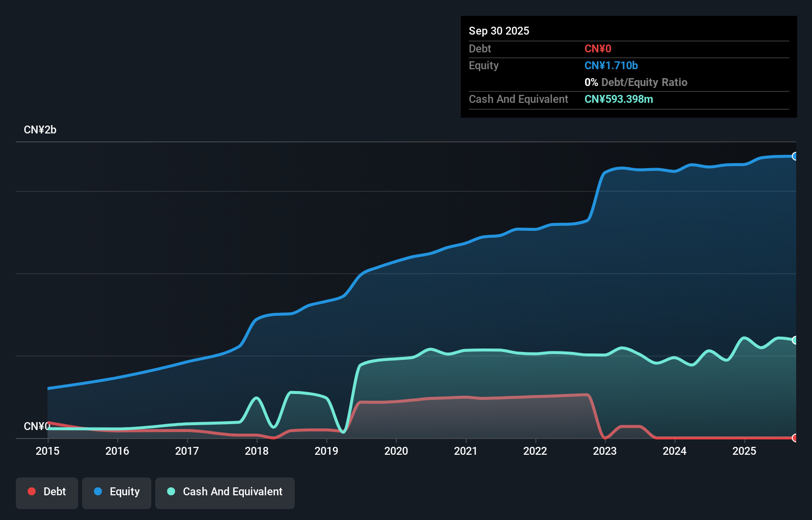Click the CN¥593.398m cash value link
Viewport: 812px width, 520px height.
[619, 99]
